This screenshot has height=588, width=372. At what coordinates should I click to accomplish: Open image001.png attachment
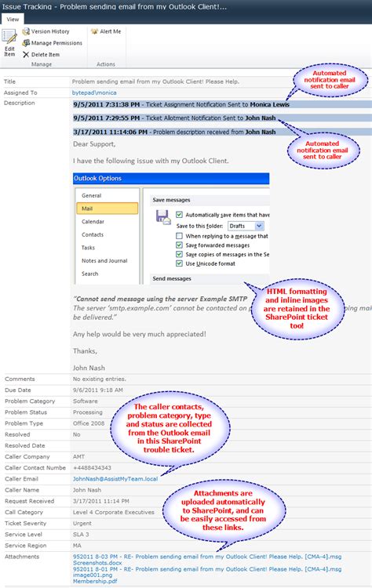pos(93,575)
